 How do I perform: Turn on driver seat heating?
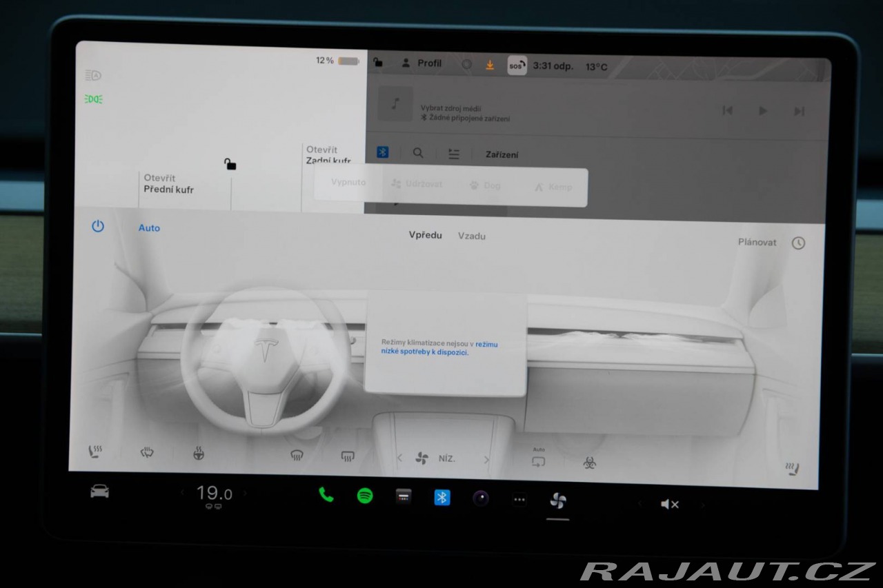pos(95,452)
